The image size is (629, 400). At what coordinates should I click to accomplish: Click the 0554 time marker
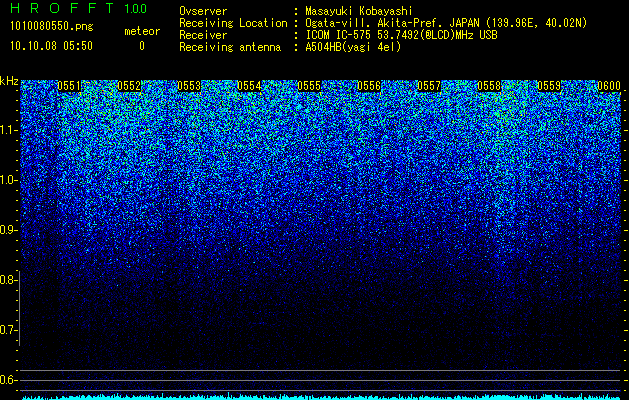[249, 86]
